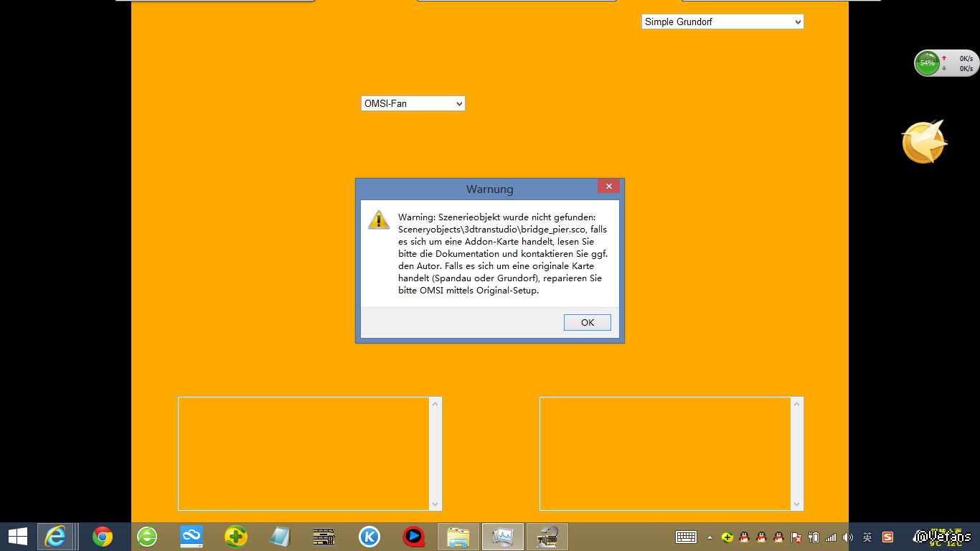Open the blue K music player icon
980x551 pixels.
(x=369, y=537)
